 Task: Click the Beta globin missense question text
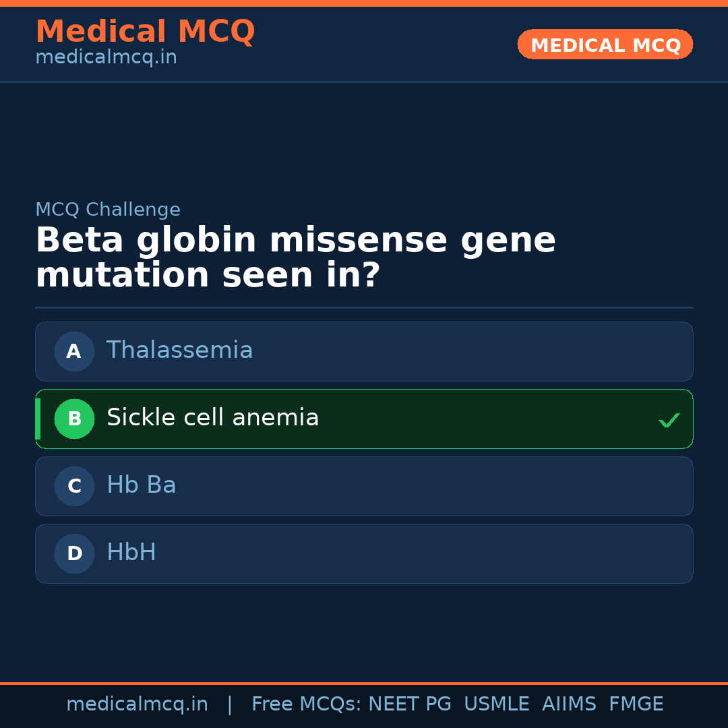[x=295, y=258]
